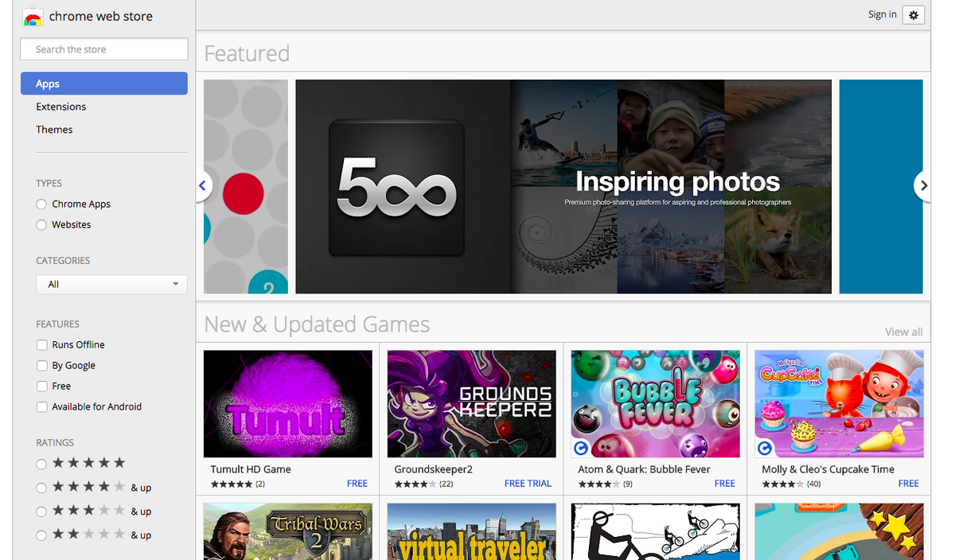Viewport: 955px width, 560px height.
Task: Select two stars & up rating
Action: (x=41, y=535)
